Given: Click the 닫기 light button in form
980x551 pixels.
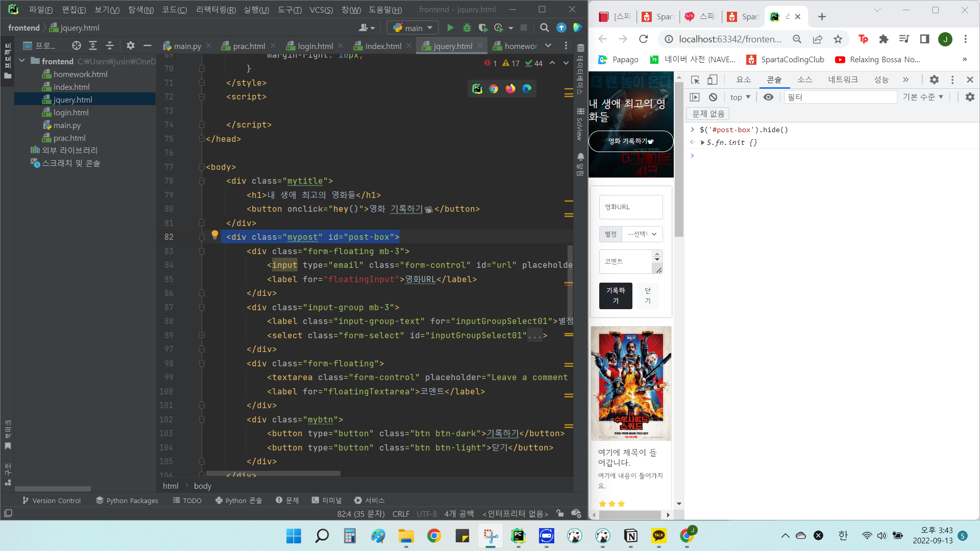Looking at the screenshot, I should pyautogui.click(x=648, y=296).
